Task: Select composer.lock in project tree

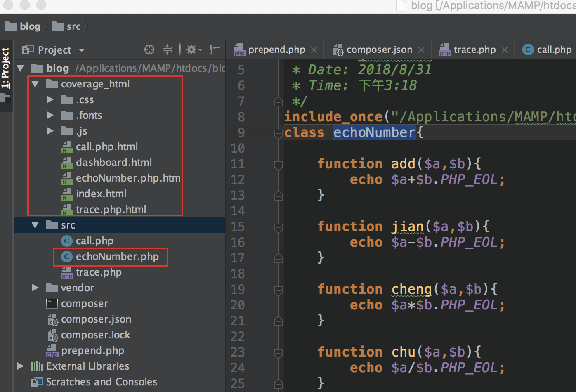Action: coord(96,335)
